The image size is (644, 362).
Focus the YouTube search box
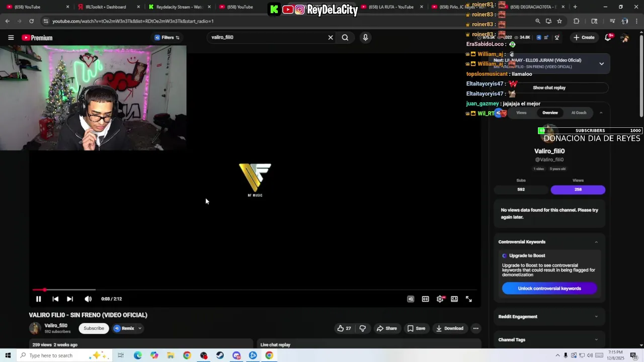[267, 37]
